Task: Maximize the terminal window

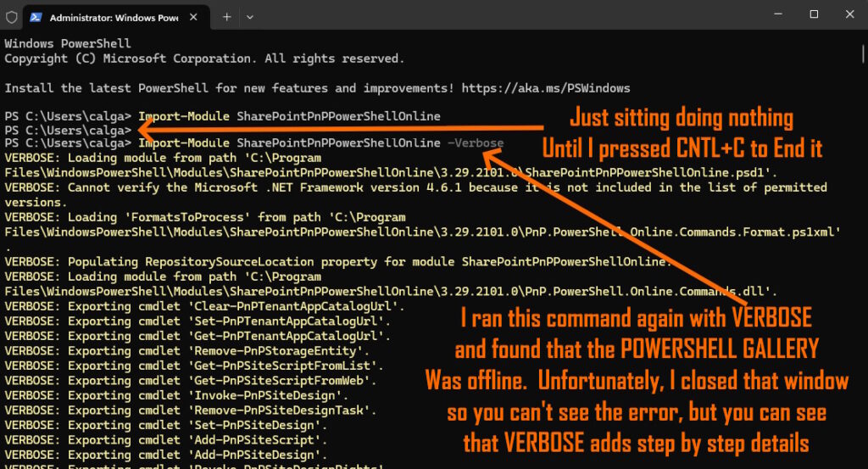Action: pyautogui.click(x=814, y=14)
